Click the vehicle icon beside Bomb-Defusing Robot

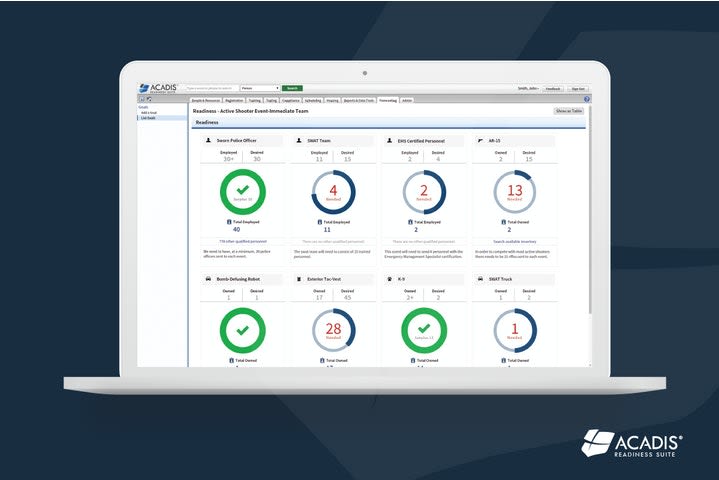[x=208, y=280]
